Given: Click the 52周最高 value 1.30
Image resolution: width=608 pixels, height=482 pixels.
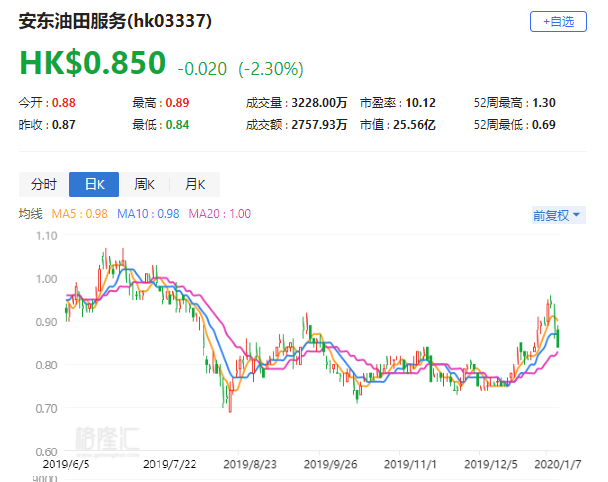Looking at the screenshot, I should click(544, 103).
